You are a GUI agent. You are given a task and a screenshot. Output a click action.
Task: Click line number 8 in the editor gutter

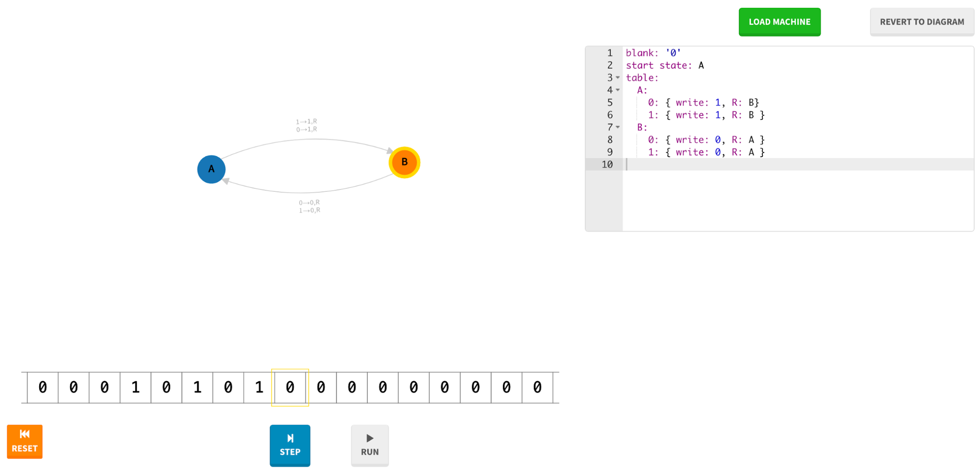tap(609, 140)
